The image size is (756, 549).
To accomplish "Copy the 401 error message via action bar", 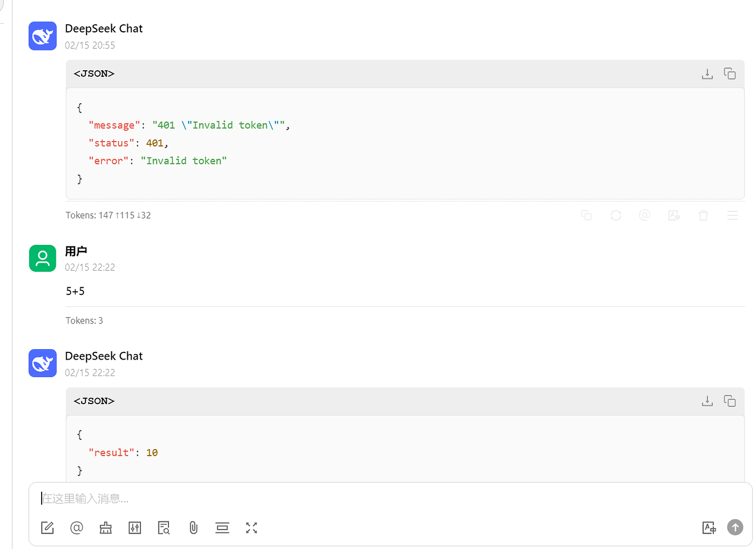I will [586, 215].
